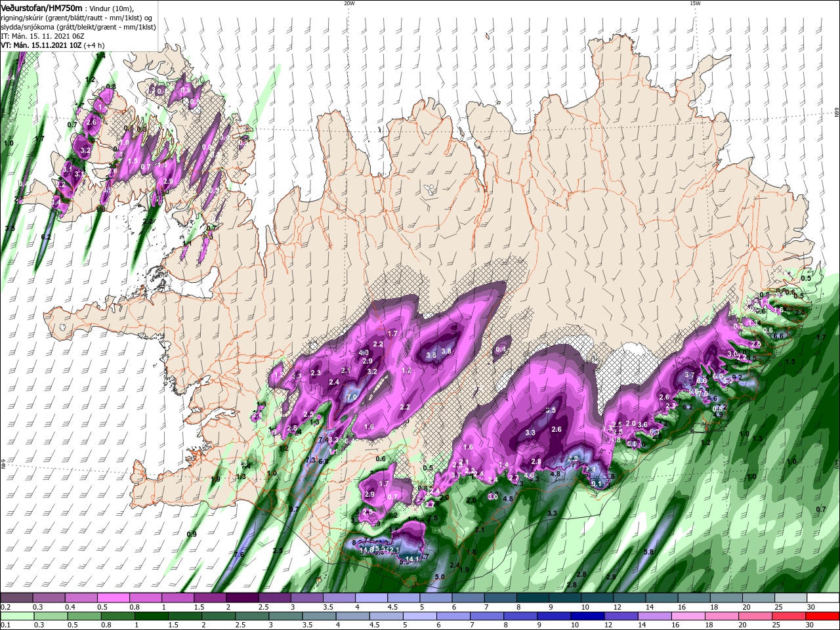
Task: Click the 5.8 value in the southeast sea
Action: tap(649, 553)
